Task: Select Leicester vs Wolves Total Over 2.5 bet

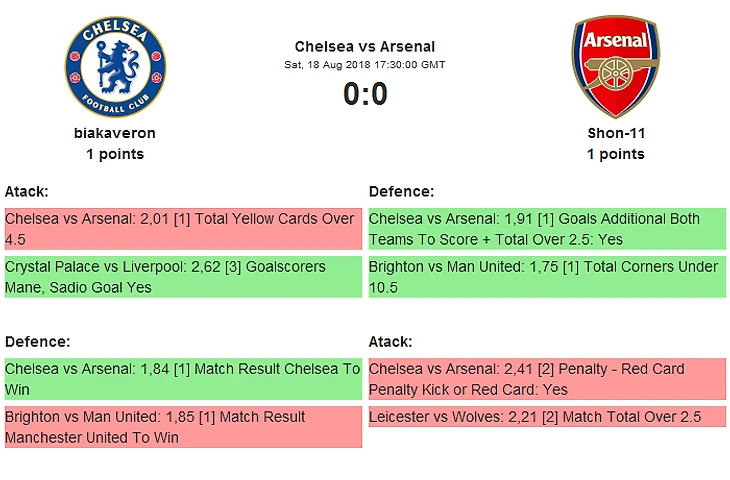Action: (x=546, y=417)
